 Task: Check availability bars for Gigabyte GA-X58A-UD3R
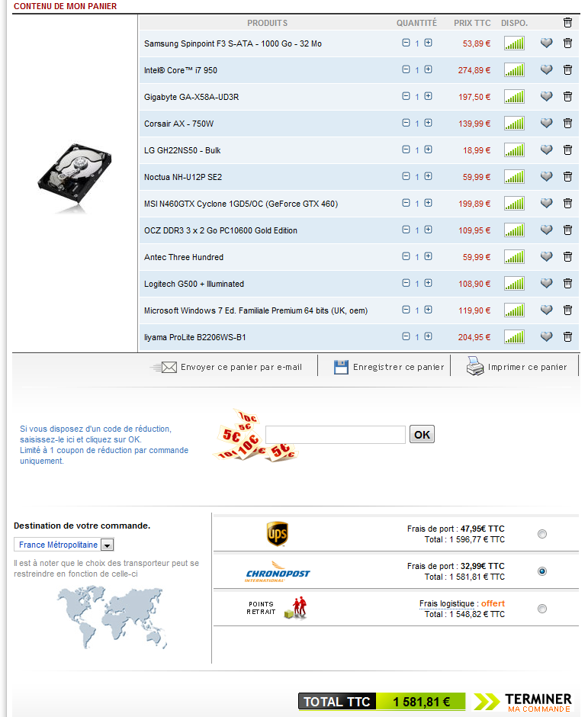(x=514, y=97)
